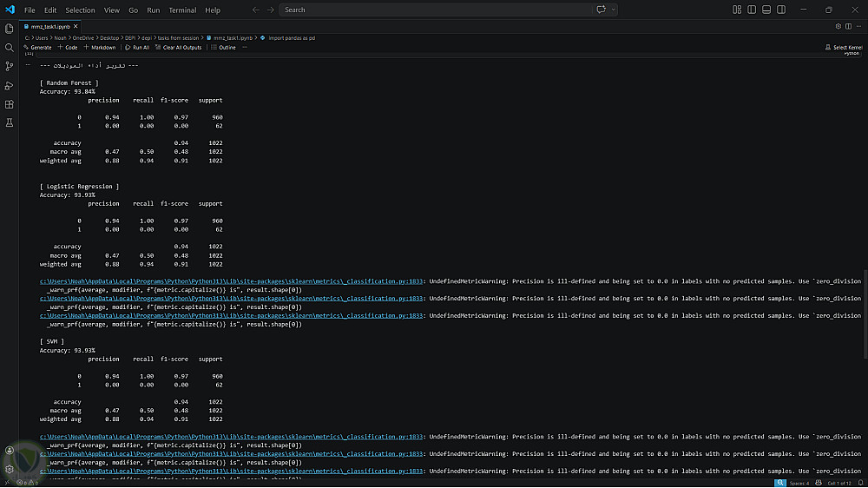Image resolution: width=868 pixels, height=488 pixels.
Task: Go forward with the navigation arrow
Action: [x=271, y=10]
